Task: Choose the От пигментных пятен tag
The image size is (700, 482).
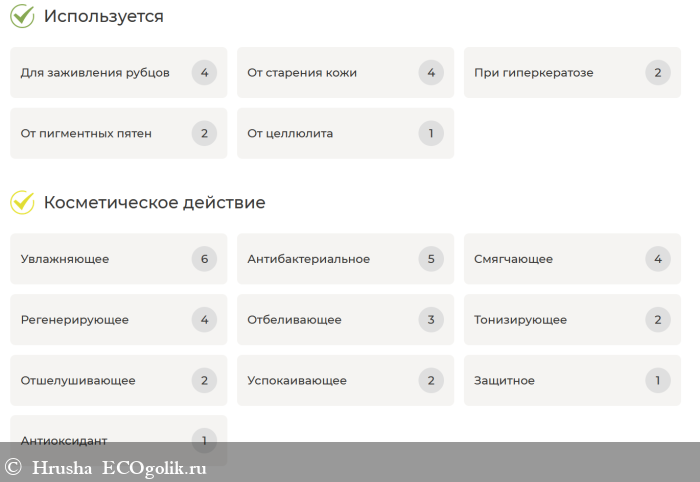Action: tap(86, 133)
